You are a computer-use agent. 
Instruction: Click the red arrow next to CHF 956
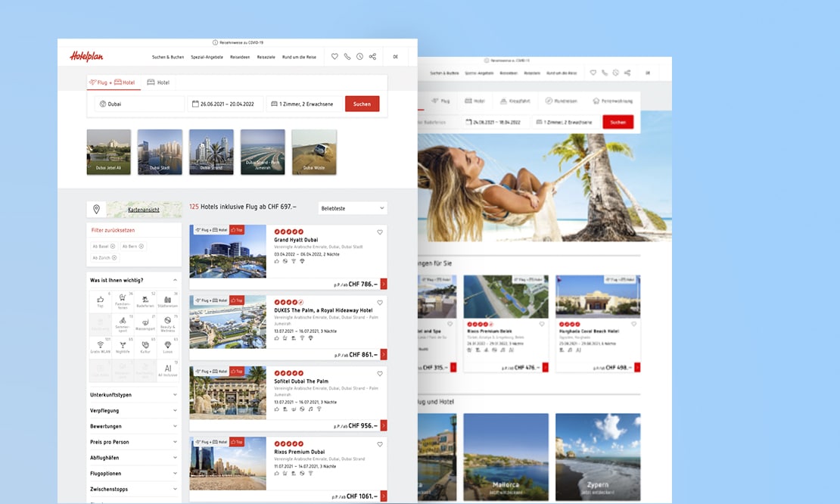pyautogui.click(x=384, y=425)
